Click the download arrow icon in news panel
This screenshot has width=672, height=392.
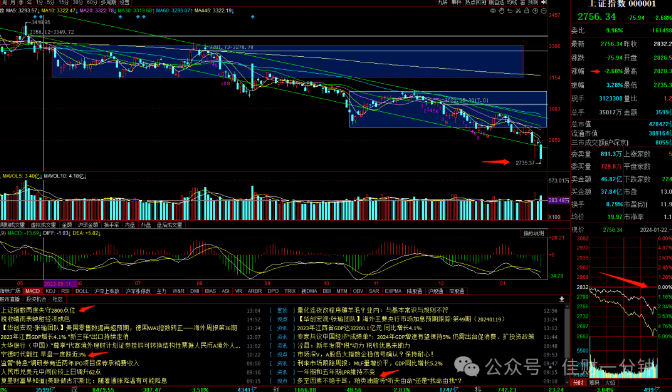[x=562, y=299]
